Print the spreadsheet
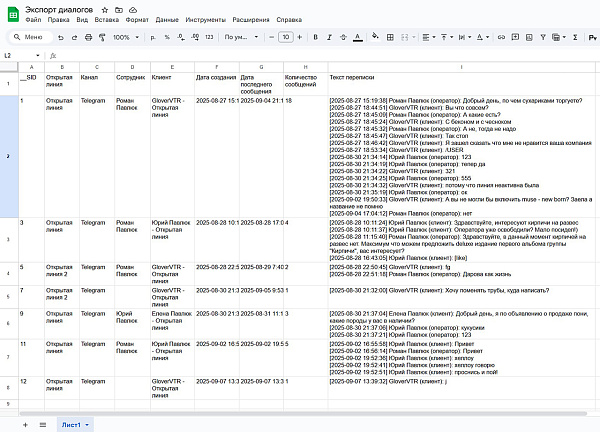This screenshot has height=432, width=600. [x=88, y=37]
